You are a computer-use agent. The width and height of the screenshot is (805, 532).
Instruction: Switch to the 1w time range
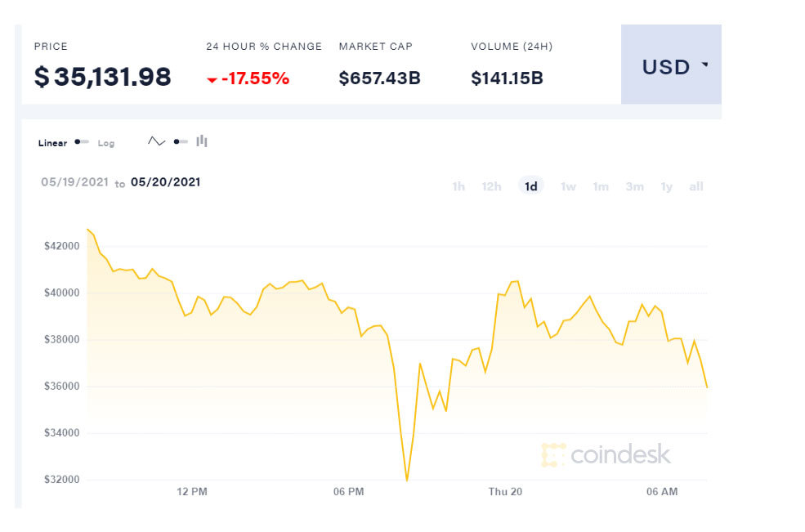(568, 186)
